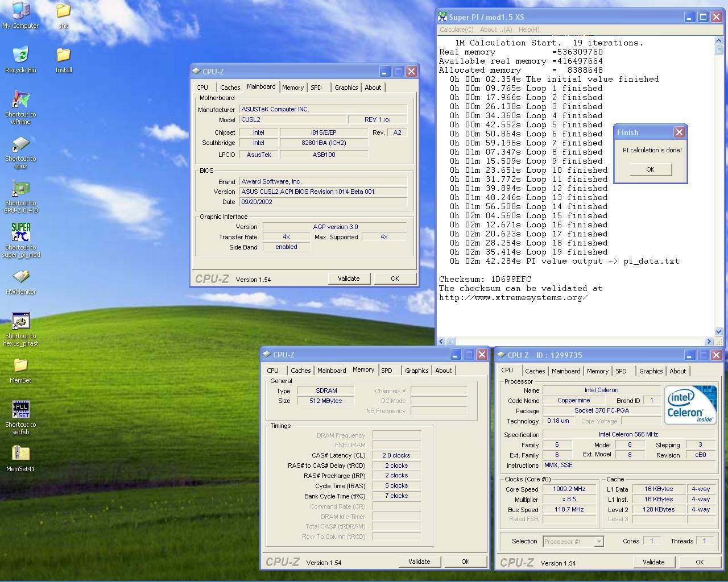Open the Calculate(C) menu in Super PI

456,30
